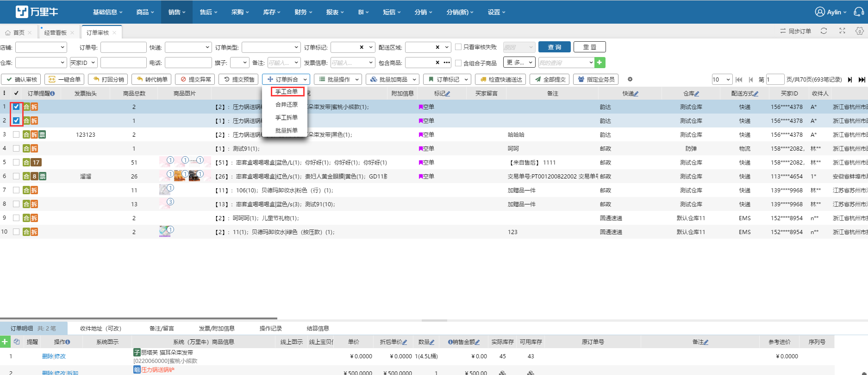The width and height of the screenshot is (868, 375).
Task: Check the checkbox for order row 5
Action: tap(16, 162)
